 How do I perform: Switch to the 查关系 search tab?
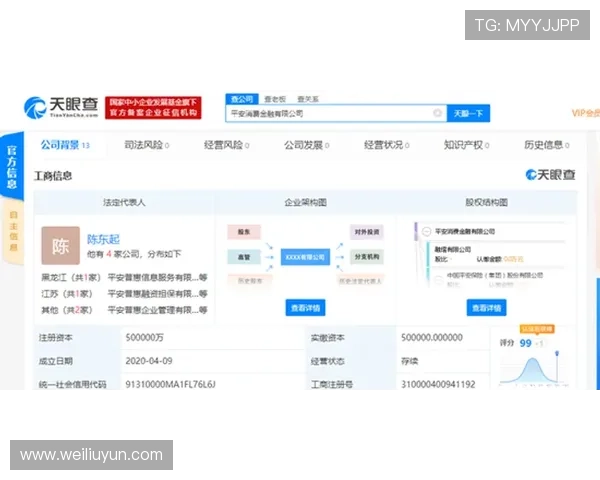tap(308, 99)
